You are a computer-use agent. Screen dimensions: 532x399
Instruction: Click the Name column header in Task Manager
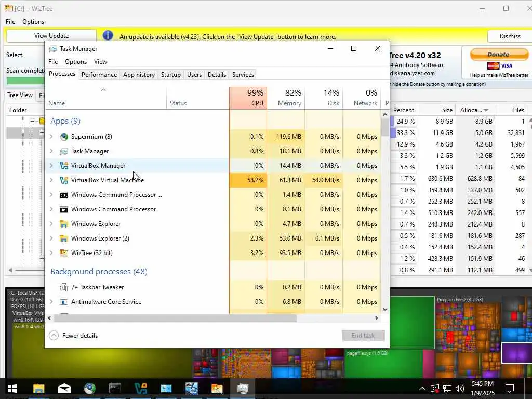[x=105, y=98]
